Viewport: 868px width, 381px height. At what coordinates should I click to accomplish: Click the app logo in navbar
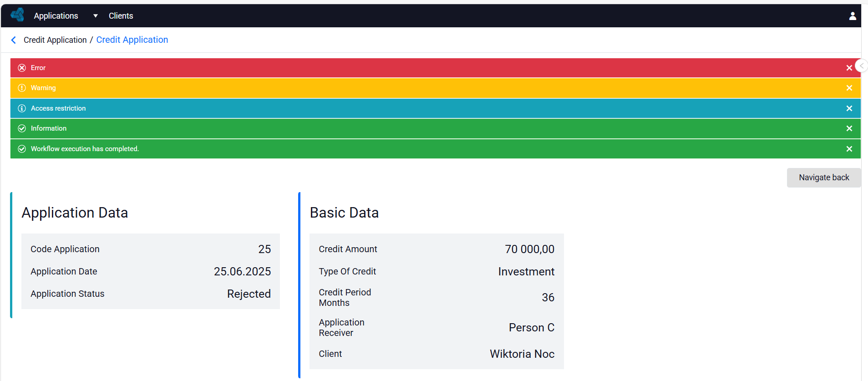[17, 15]
